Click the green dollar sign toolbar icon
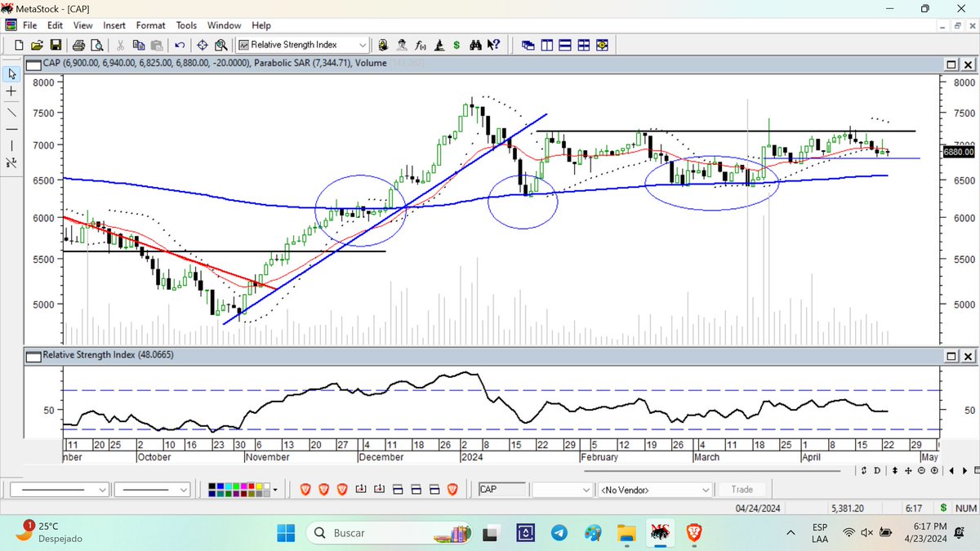The image size is (980, 551). tap(457, 45)
